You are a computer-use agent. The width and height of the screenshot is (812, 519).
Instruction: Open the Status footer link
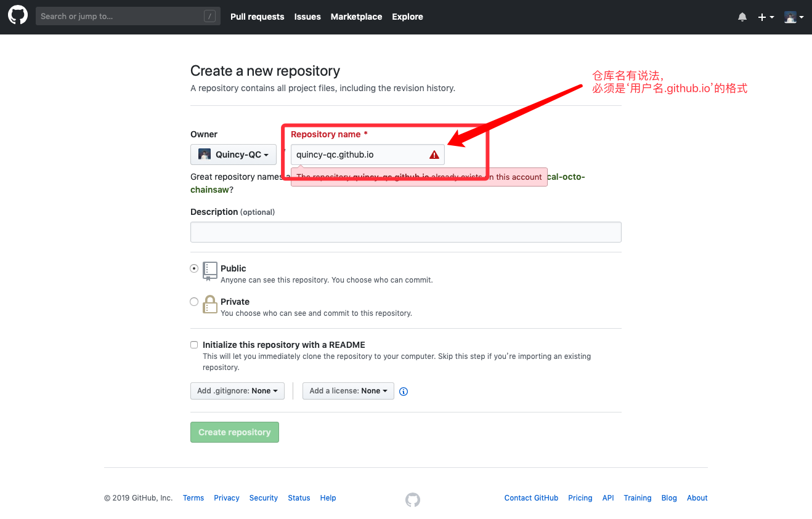pos(299,498)
